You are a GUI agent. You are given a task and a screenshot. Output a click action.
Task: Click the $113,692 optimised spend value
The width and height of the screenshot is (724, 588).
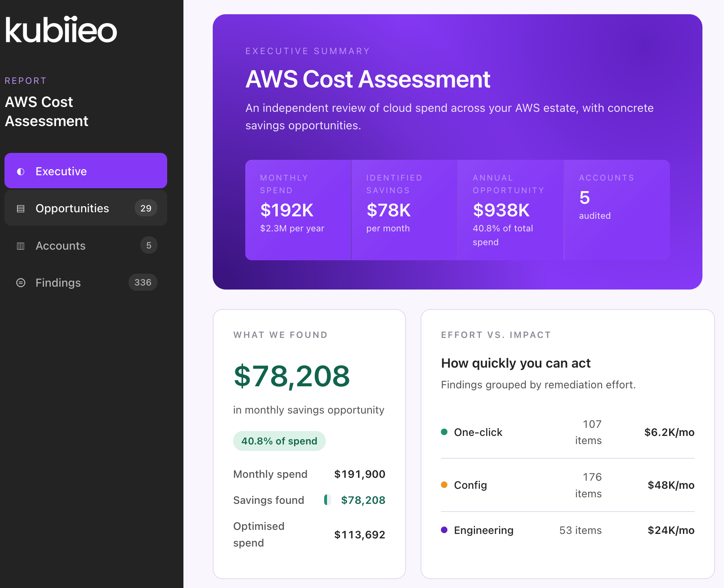coord(360,535)
